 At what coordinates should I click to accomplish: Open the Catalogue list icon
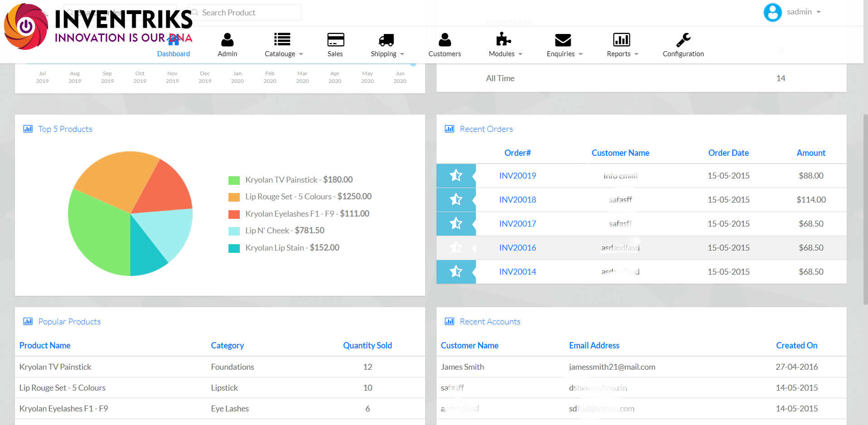click(282, 40)
